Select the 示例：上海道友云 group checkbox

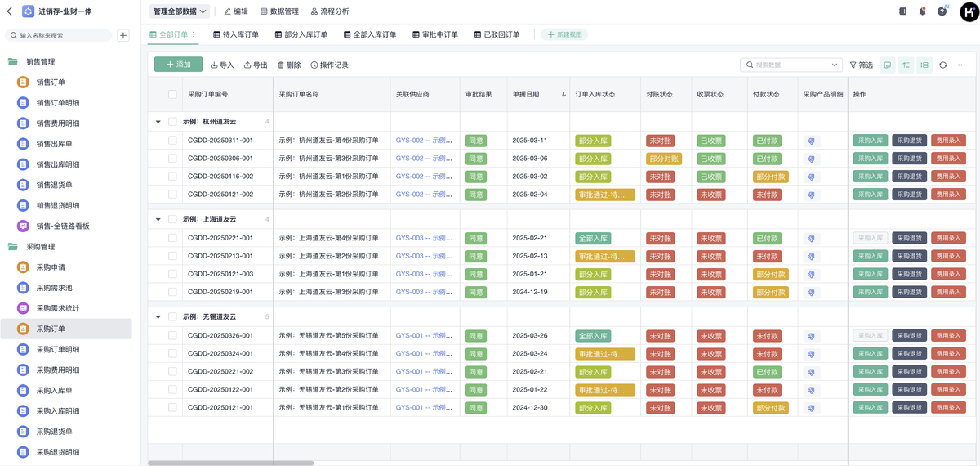click(172, 219)
